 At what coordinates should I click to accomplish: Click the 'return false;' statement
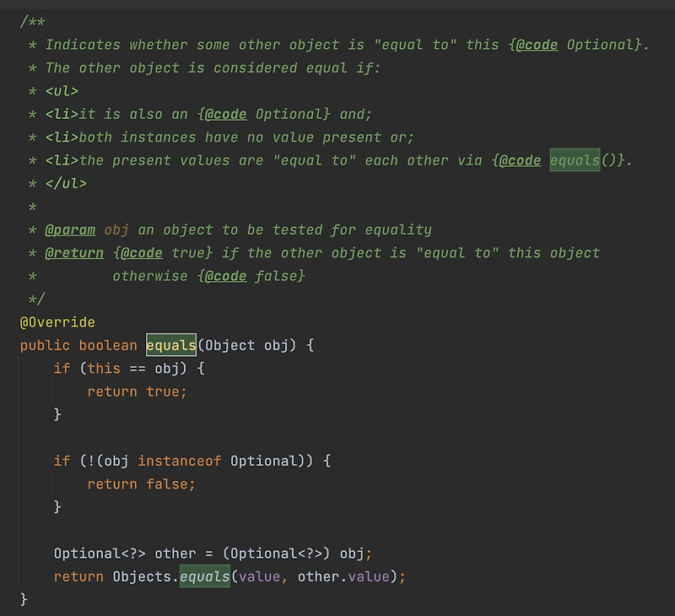(142, 484)
